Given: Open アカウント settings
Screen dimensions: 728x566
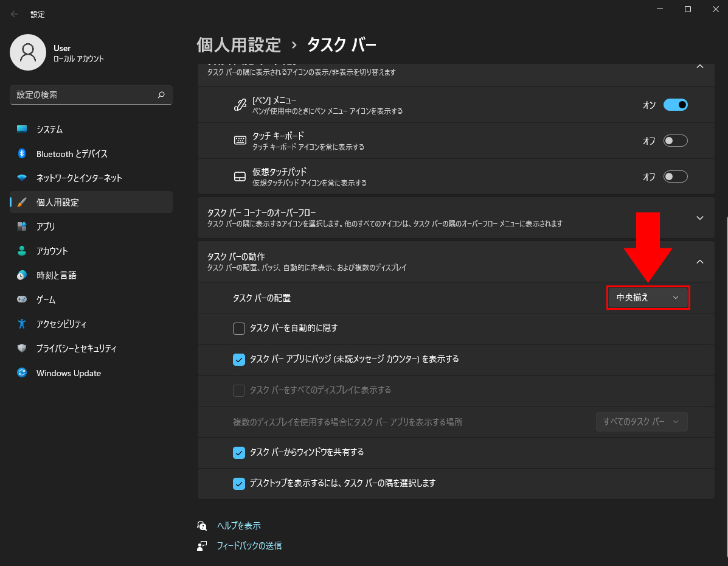Looking at the screenshot, I should coord(91,251).
